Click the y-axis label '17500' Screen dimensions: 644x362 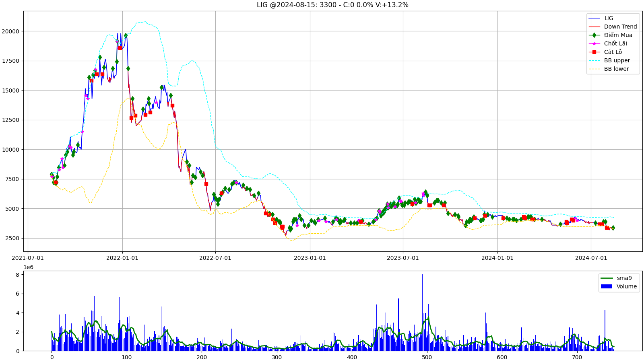coord(10,61)
